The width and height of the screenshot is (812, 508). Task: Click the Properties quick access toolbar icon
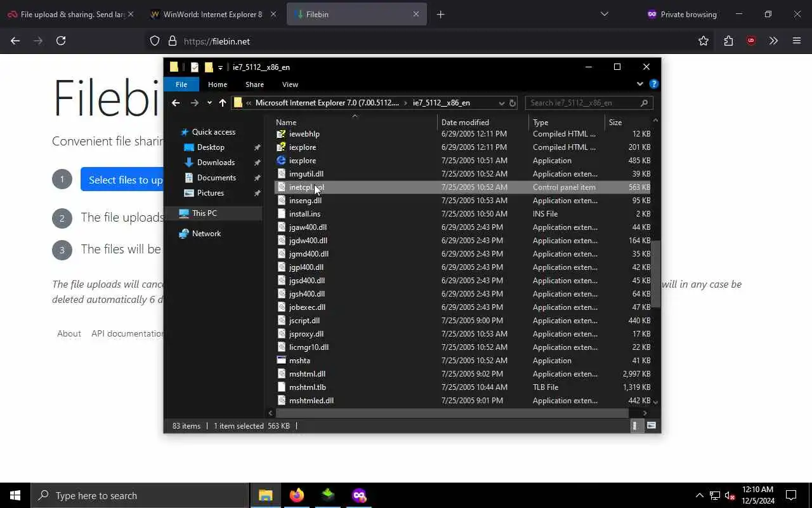[x=195, y=67]
